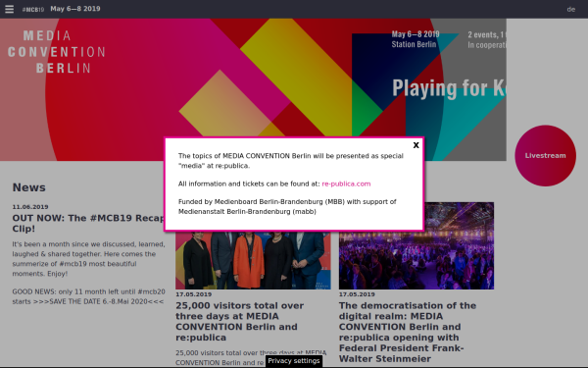Open the 'OUT NOW: The #MCB19 Recap Clip!' headline

[88, 223]
